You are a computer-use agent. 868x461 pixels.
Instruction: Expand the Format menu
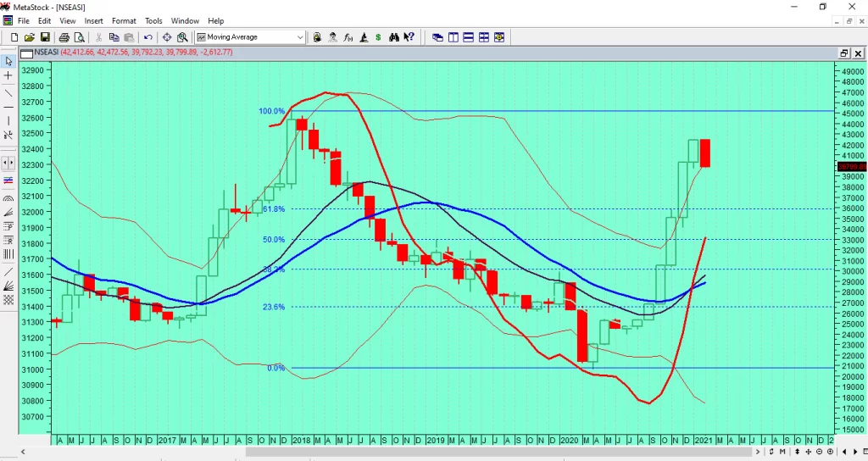point(124,20)
